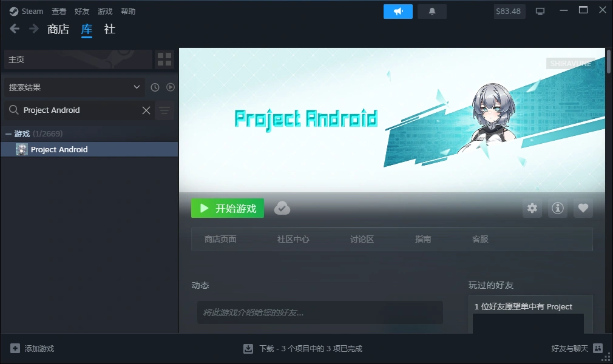The image size is (613, 364).
Task: Open 好友与聊天
Action: point(570,348)
